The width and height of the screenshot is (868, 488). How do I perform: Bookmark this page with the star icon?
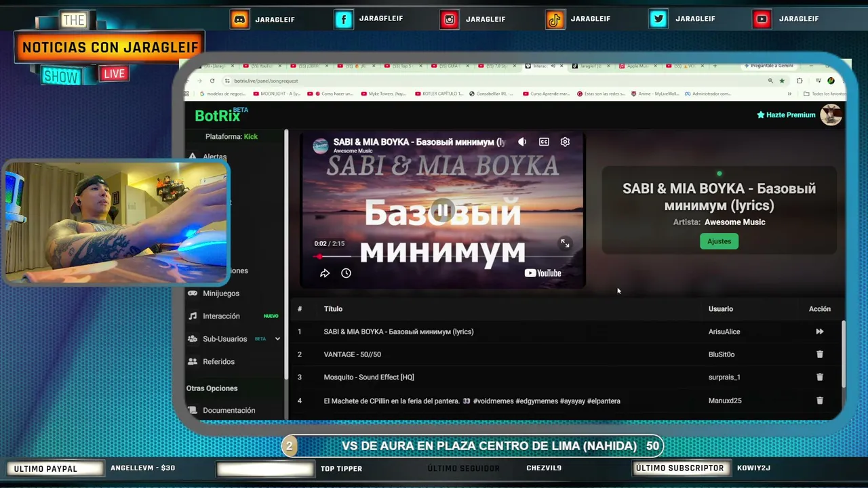(x=782, y=81)
